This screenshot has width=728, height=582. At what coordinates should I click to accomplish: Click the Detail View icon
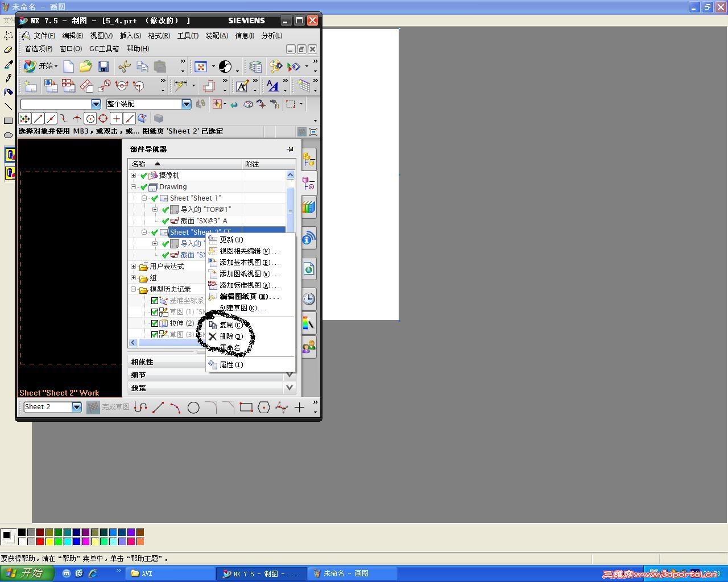[x=104, y=86]
